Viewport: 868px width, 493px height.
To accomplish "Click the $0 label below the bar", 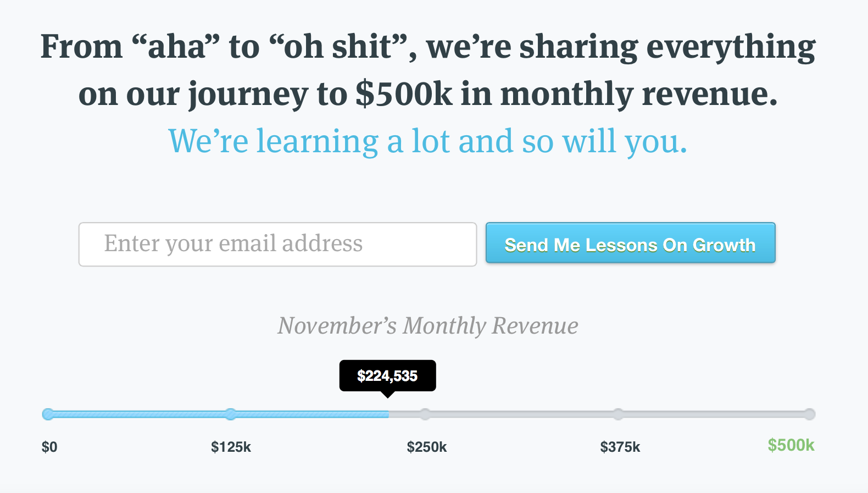I will point(49,447).
